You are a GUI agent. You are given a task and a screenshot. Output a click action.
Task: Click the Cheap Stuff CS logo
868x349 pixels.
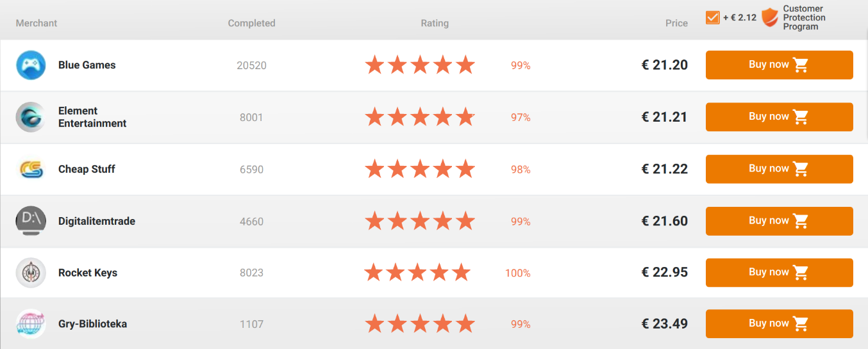[x=31, y=169]
